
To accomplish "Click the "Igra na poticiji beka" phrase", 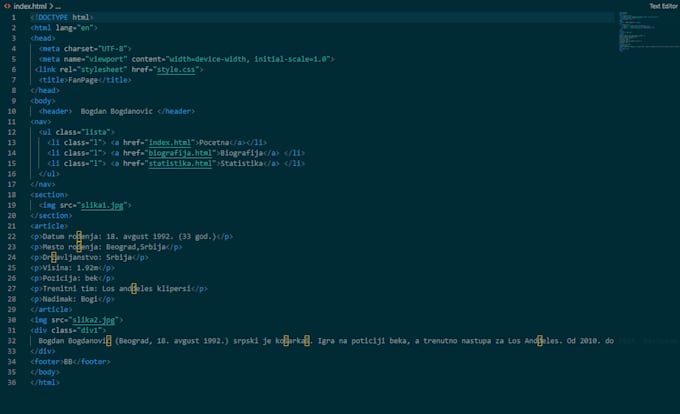I will [363, 341].
